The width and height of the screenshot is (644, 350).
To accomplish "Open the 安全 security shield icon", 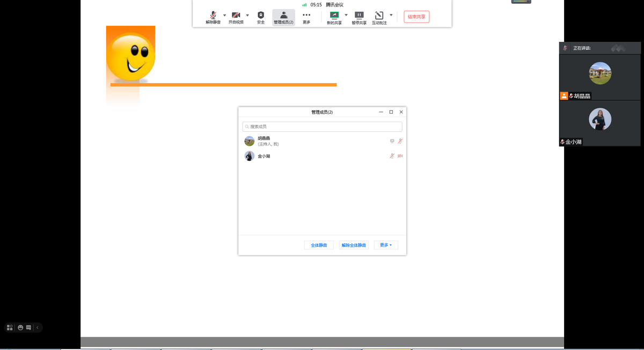I will point(261,16).
